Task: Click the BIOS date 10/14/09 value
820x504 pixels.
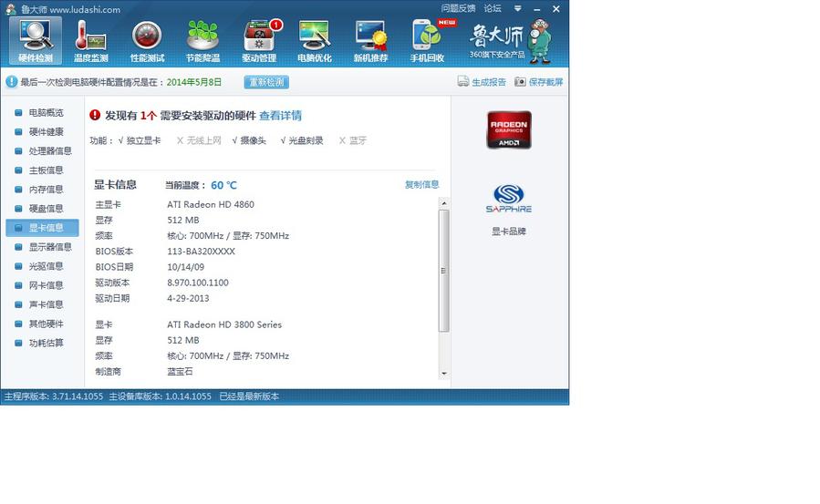Action: pos(186,267)
